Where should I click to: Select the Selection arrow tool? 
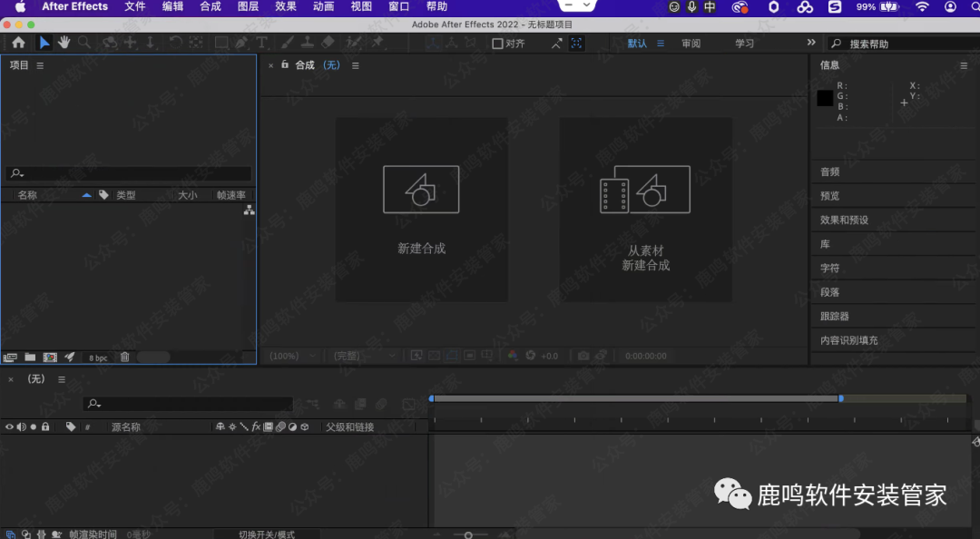click(44, 43)
